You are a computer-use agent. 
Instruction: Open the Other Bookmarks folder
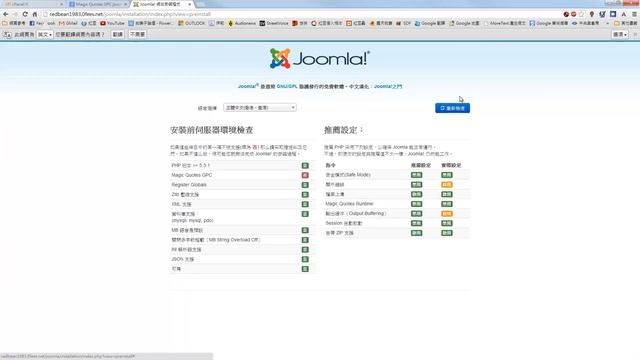[625, 23]
